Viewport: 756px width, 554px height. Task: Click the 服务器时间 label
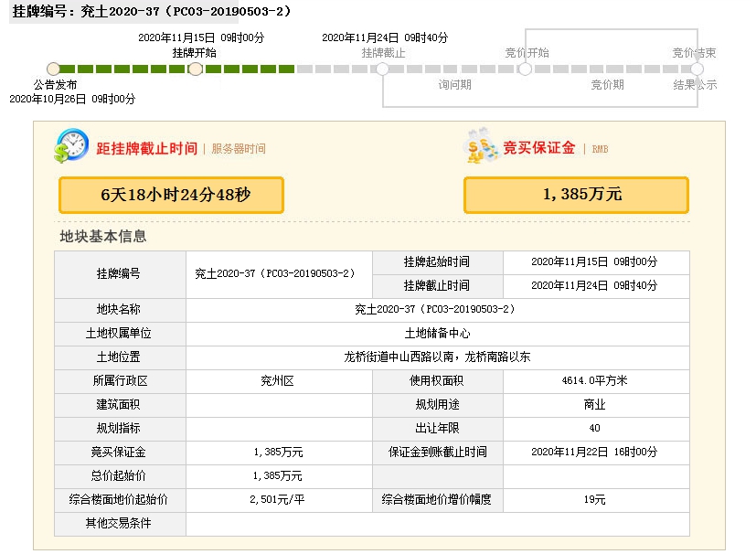[x=239, y=148]
